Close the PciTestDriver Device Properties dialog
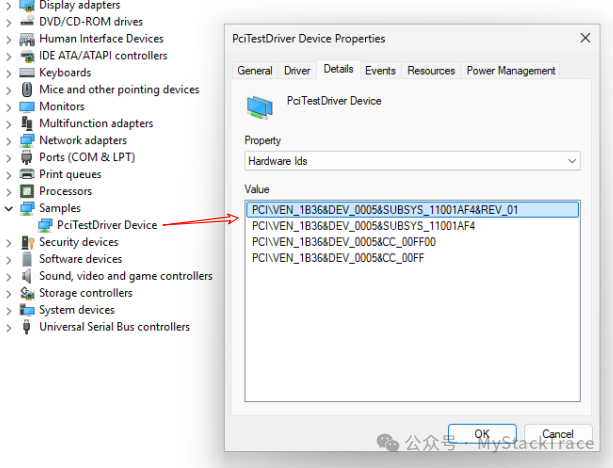The height and width of the screenshot is (468, 613). pos(585,38)
